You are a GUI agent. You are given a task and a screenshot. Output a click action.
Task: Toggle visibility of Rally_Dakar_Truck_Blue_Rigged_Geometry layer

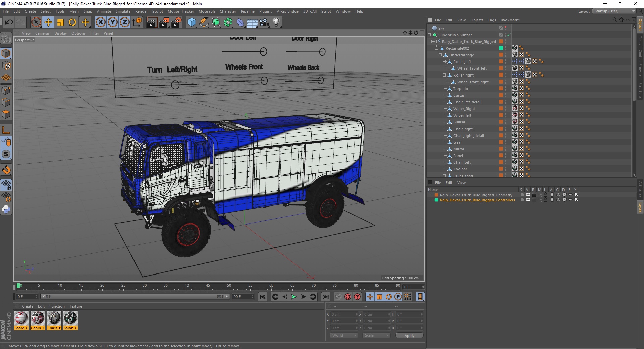pyautogui.click(x=528, y=195)
